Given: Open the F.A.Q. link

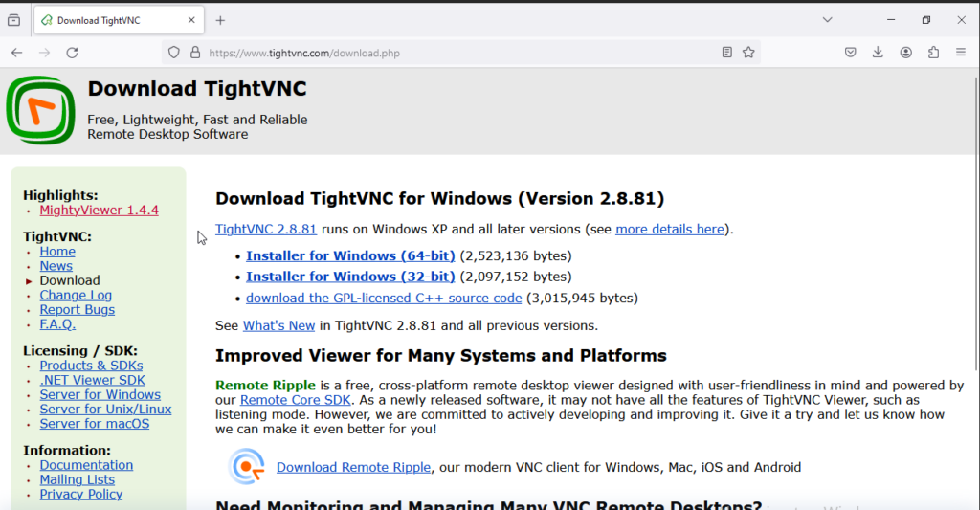Looking at the screenshot, I should (57, 323).
